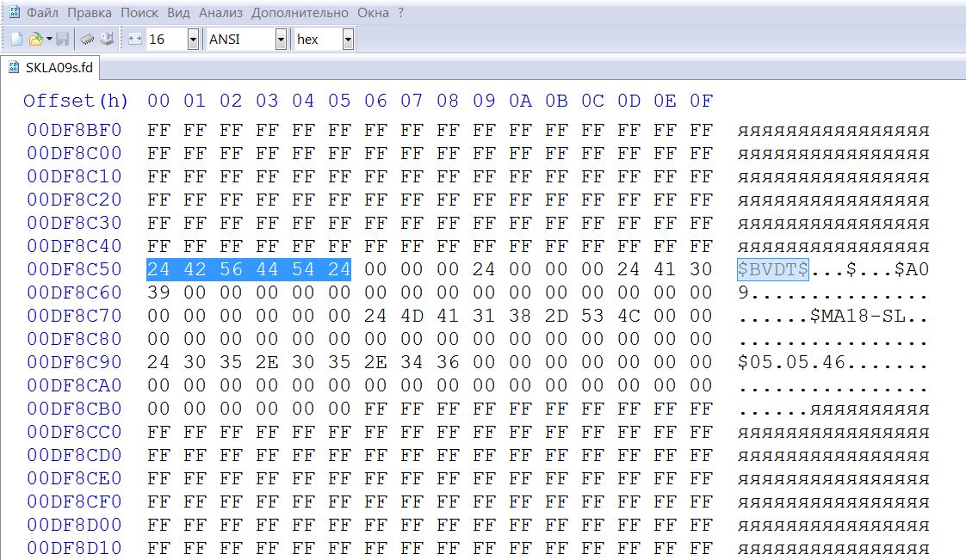The width and height of the screenshot is (966, 560).
Task: Click byte 36 in row 00DF8C90
Action: point(448,362)
